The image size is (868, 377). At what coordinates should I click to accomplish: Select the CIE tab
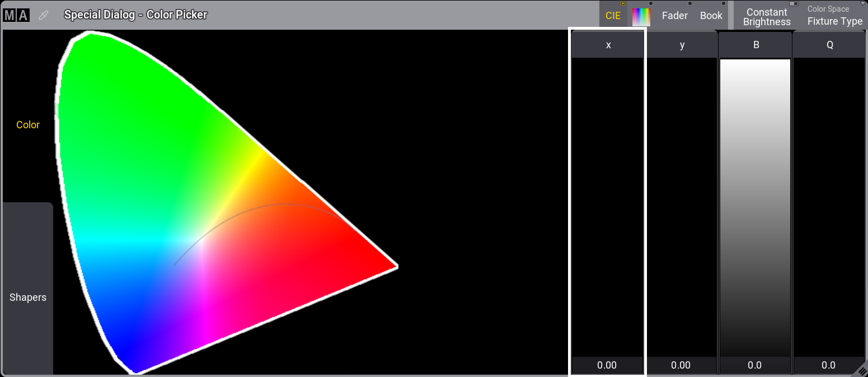coord(613,15)
